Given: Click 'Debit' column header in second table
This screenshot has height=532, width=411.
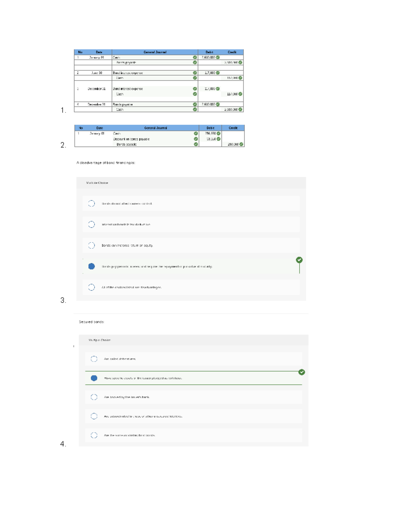Looking at the screenshot, I should pyautogui.click(x=210, y=128).
